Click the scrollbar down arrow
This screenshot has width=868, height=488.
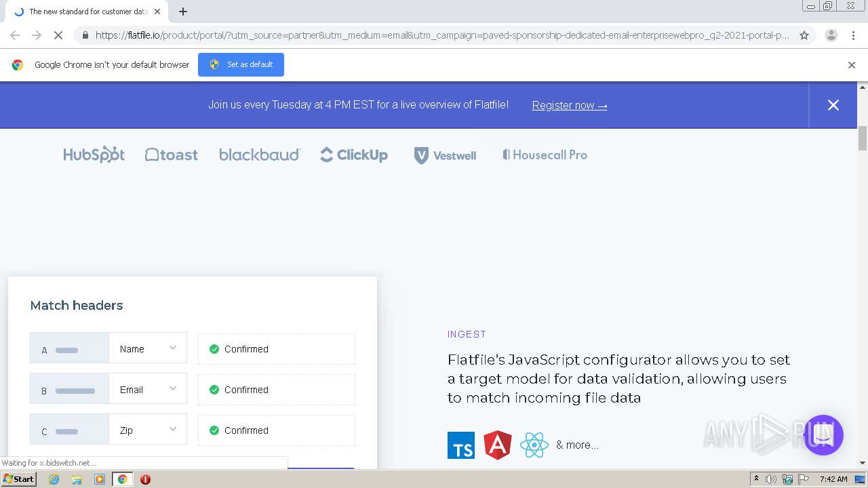pyautogui.click(x=863, y=463)
